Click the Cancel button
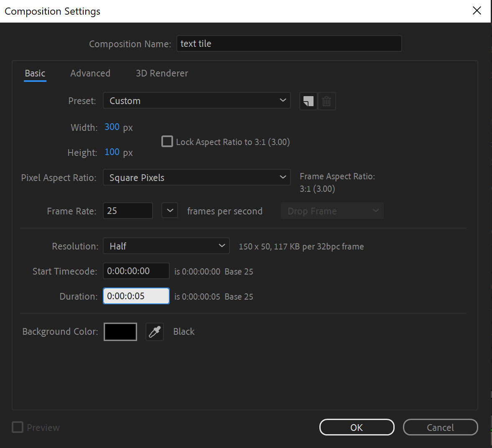The height and width of the screenshot is (448, 492). click(440, 427)
